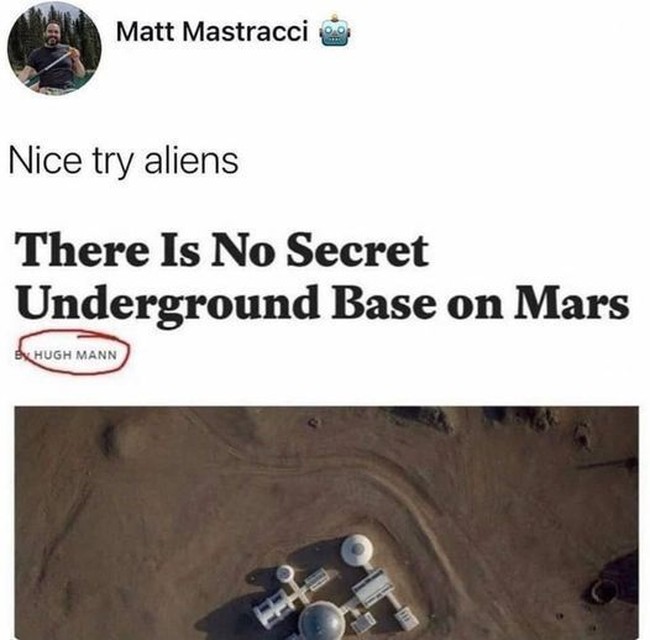This screenshot has height=640, width=650.
Task: Click the 'By' prefix before the author name
Action: click(x=23, y=355)
